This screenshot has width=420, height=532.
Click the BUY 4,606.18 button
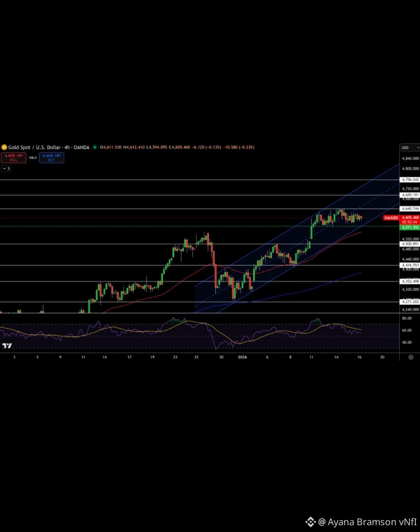pyautogui.click(x=51, y=157)
